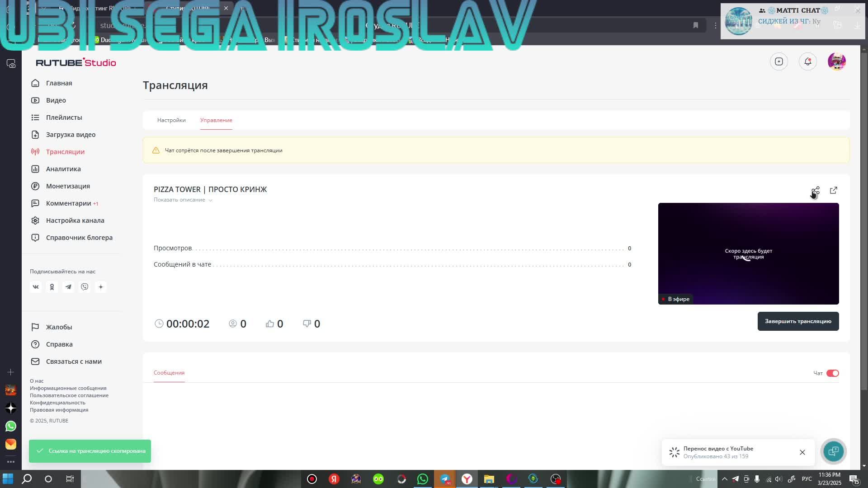Open Правовая информация footer link

click(59, 410)
